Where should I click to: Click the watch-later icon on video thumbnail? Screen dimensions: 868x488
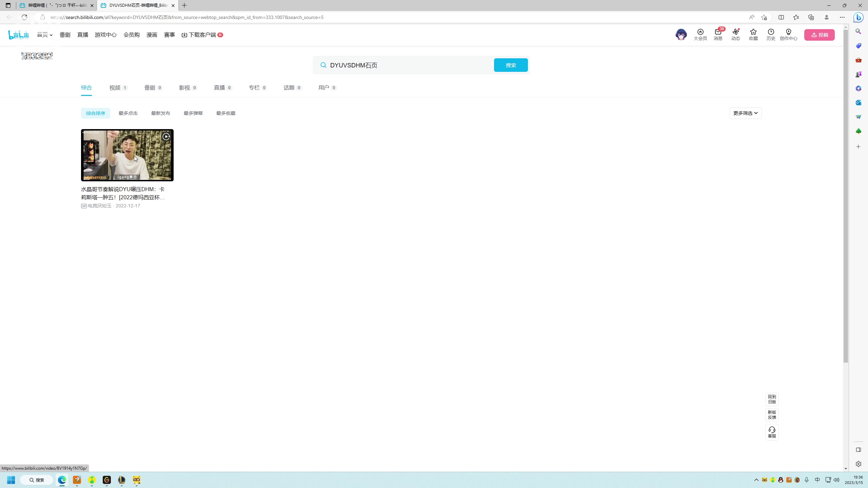(x=166, y=137)
